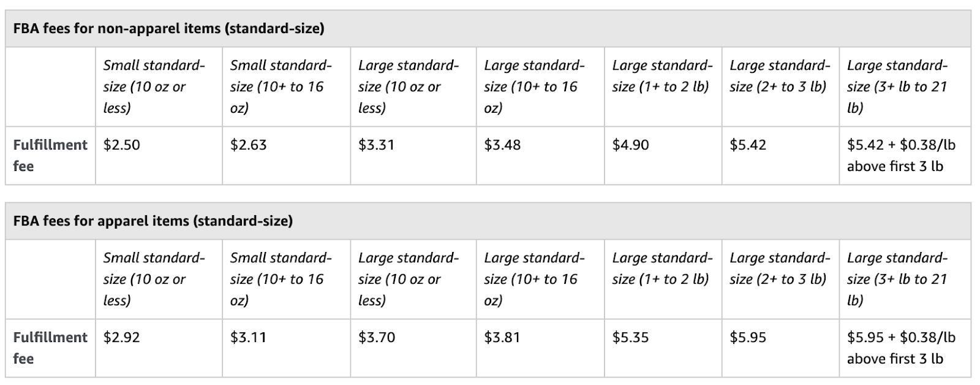Select the $5.42 fee for 2+ to 3 lb
The image size is (980, 385).
point(748,145)
